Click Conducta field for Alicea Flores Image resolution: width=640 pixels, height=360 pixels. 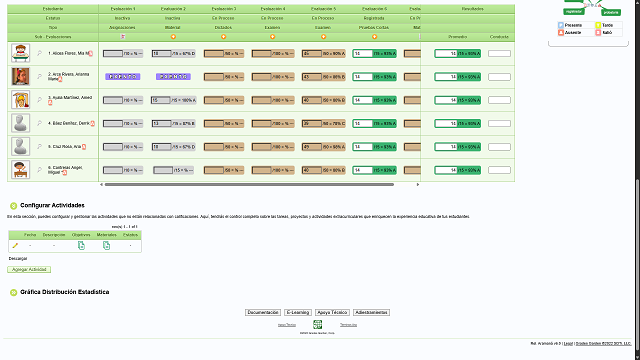tap(499, 53)
